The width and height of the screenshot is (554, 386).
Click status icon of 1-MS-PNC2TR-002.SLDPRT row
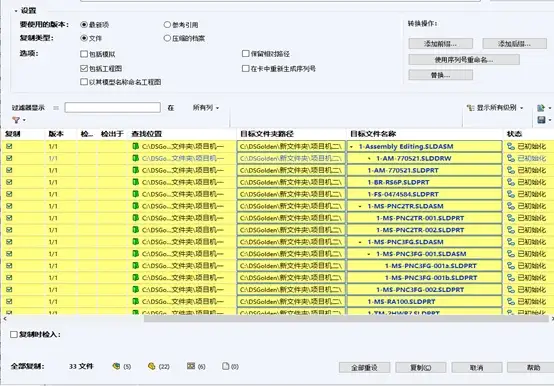coord(511,230)
